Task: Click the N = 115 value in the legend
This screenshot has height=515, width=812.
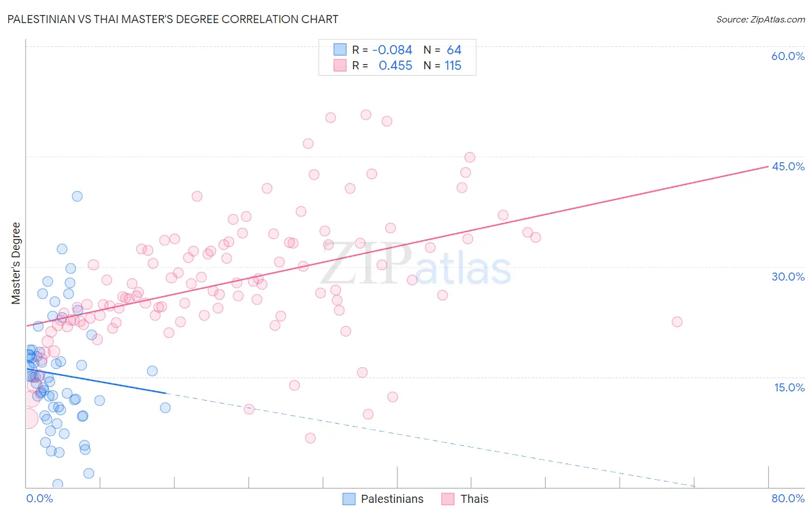Action: [442, 65]
